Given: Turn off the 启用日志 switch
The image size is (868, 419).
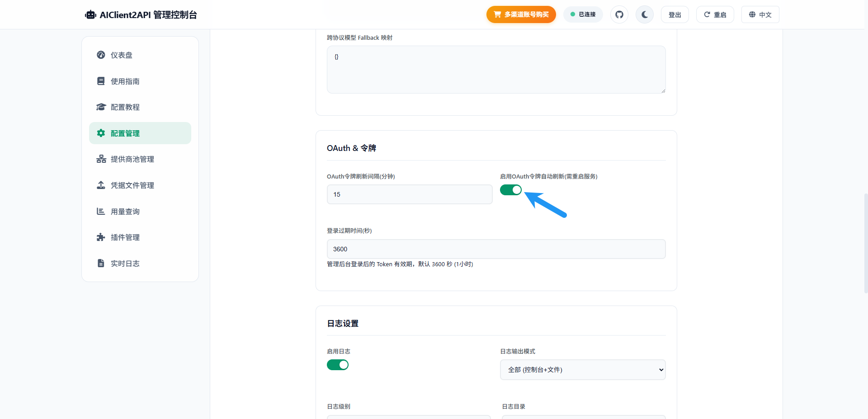Looking at the screenshot, I should (338, 365).
